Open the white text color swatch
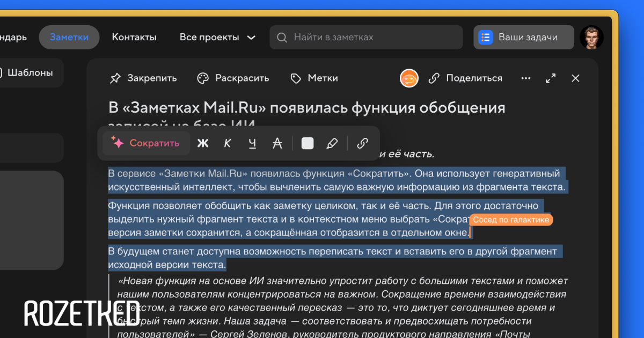This screenshot has height=338, width=644. (308, 143)
